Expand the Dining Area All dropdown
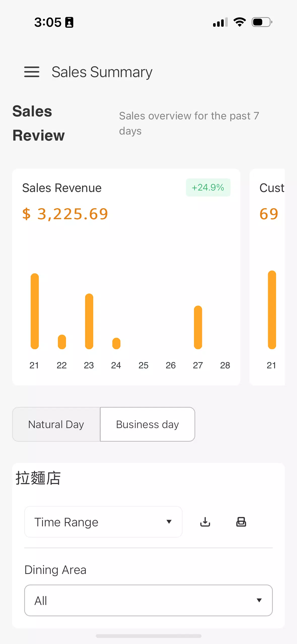The image size is (297, 644). coord(148,600)
